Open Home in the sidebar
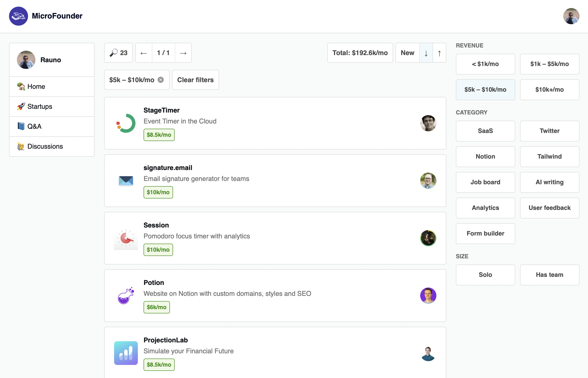The width and height of the screenshot is (588, 378). (52, 87)
